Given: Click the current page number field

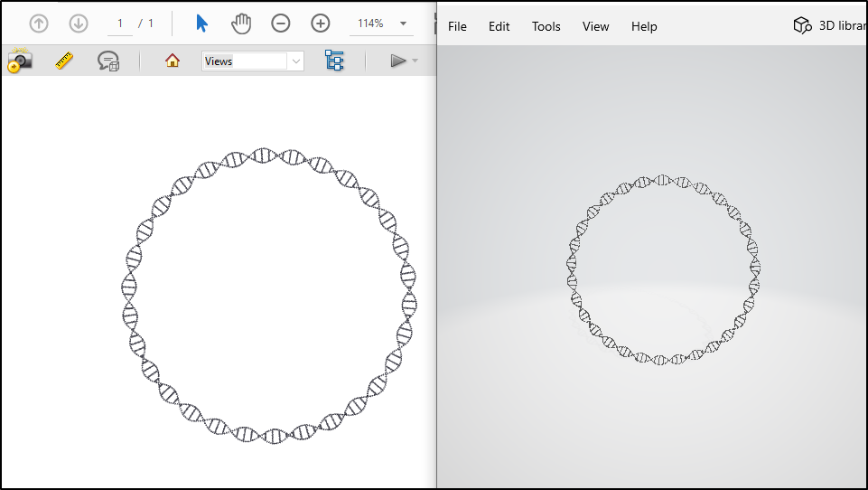Looking at the screenshot, I should tap(119, 24).
